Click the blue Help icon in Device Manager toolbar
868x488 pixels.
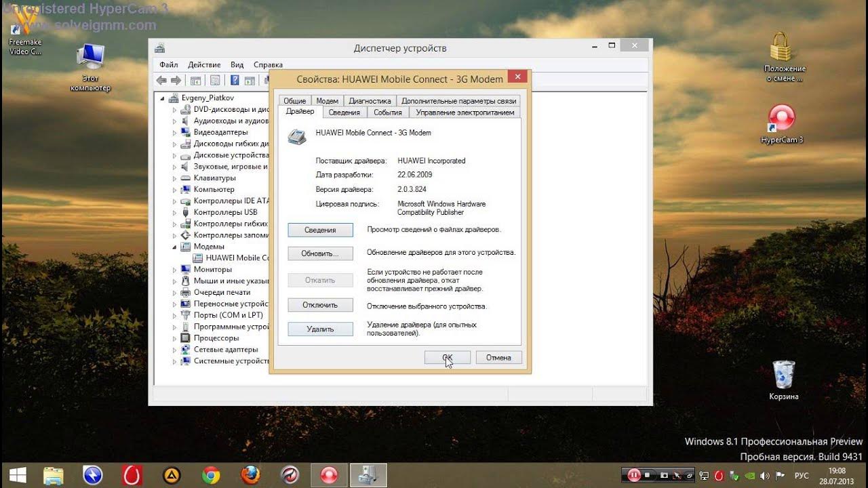tap(235, 80)
